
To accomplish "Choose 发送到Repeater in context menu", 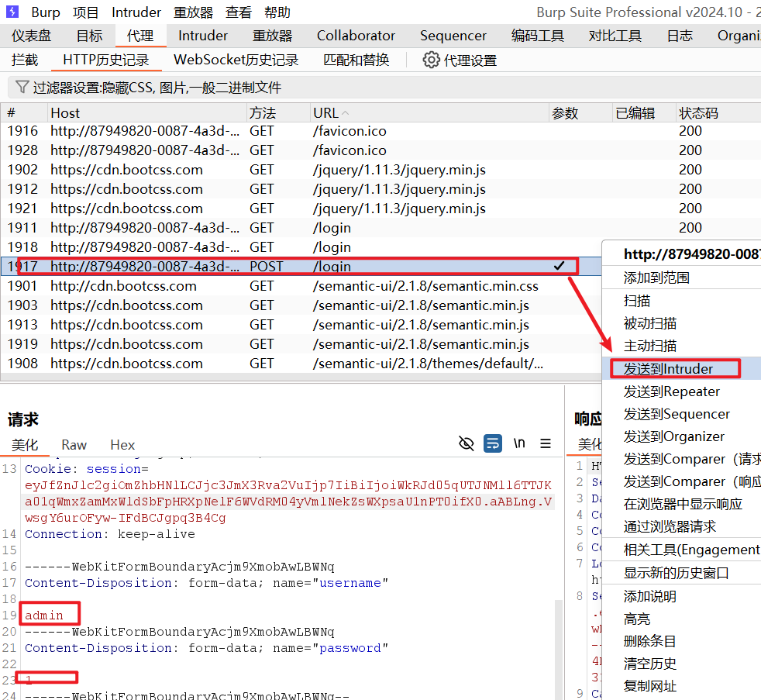I will [681, 391].
